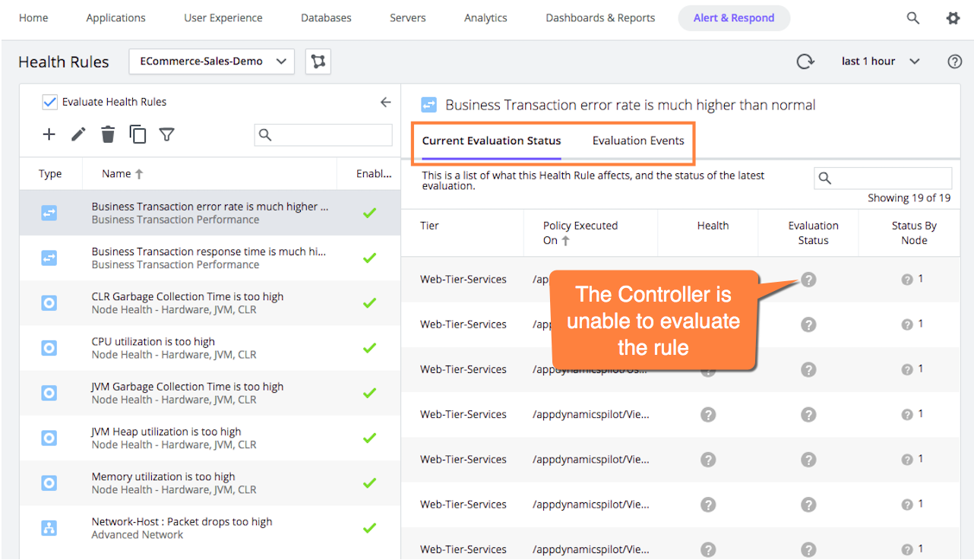Click the Tier column header
Image resolution: width=974 pixels, height=560 pixels.
tap(430, 226)
